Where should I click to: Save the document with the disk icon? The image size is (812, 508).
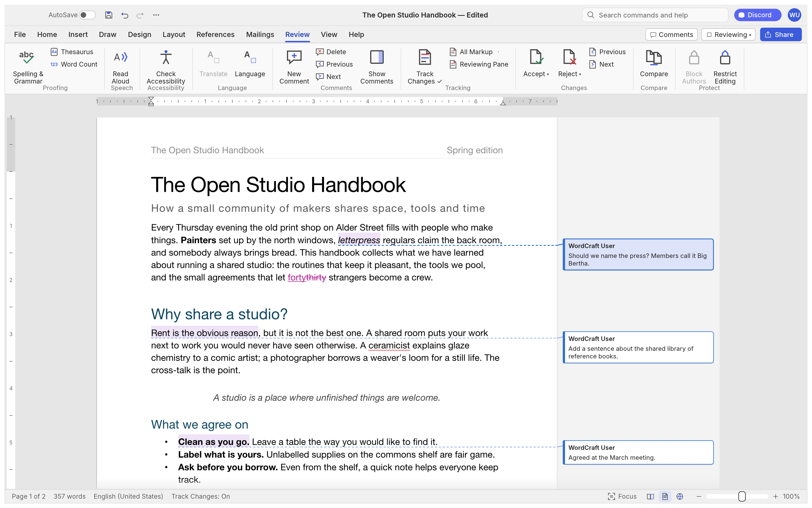108,15
